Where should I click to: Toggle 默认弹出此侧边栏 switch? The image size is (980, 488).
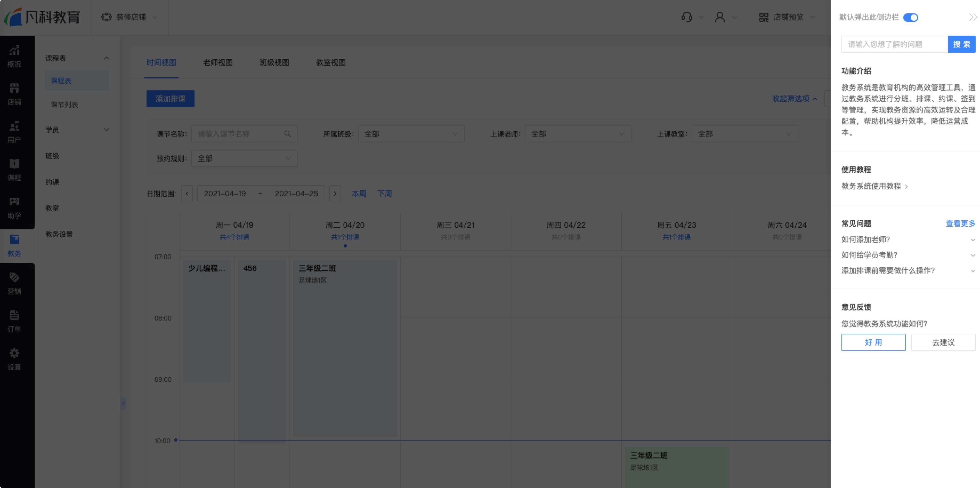910,18
